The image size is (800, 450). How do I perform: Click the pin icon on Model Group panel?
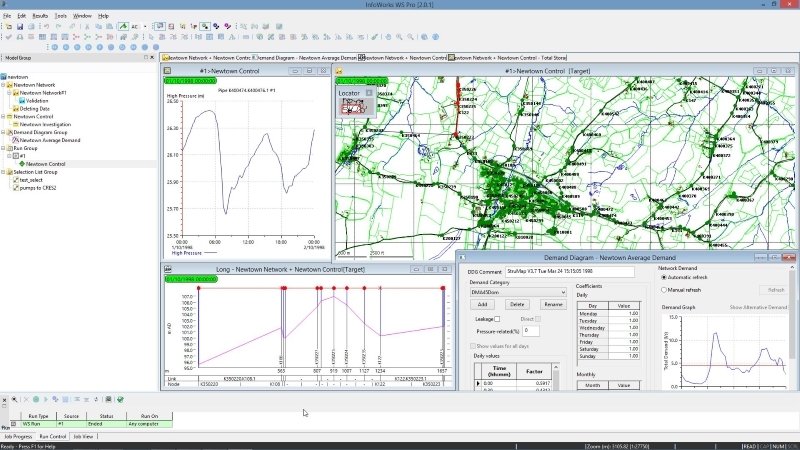tap(145, 58)
